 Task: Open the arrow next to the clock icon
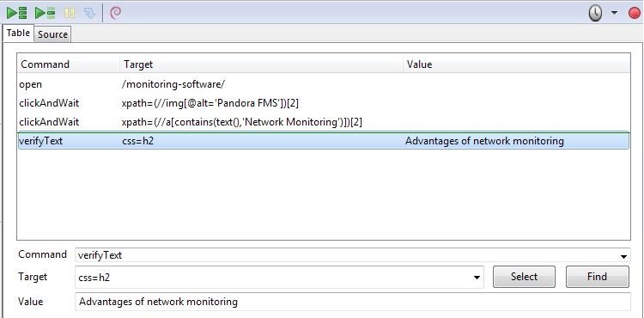[614, 13]
